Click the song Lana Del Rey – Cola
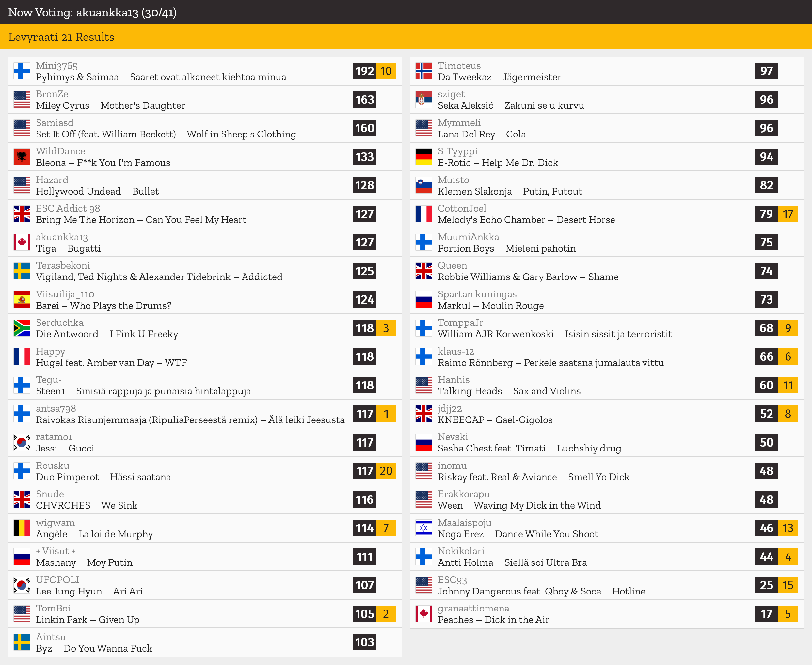 pyautogui.click(x=482, y=134)
